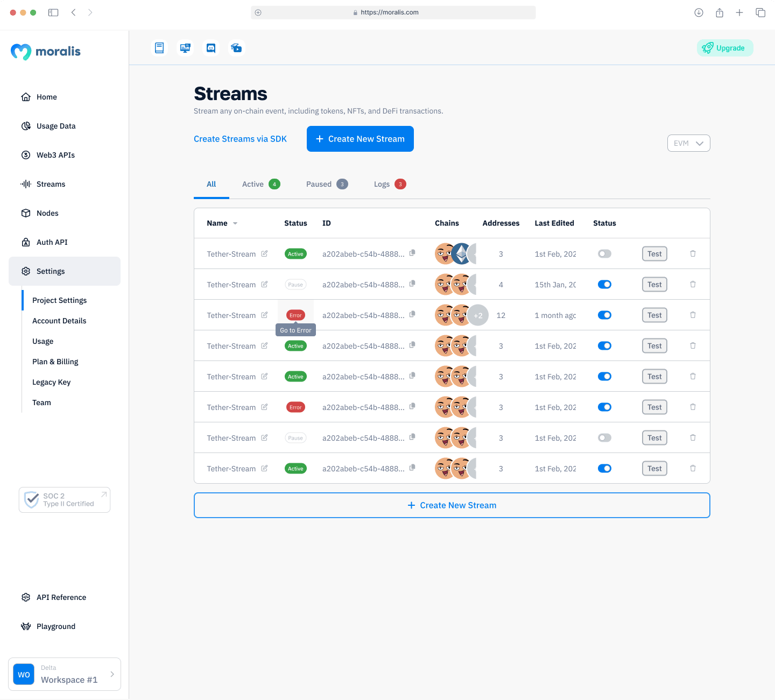The width and height of the screenshot is (775, 700).
Task: Open the documentation via the book icon
Action: (x=159, y=48)
